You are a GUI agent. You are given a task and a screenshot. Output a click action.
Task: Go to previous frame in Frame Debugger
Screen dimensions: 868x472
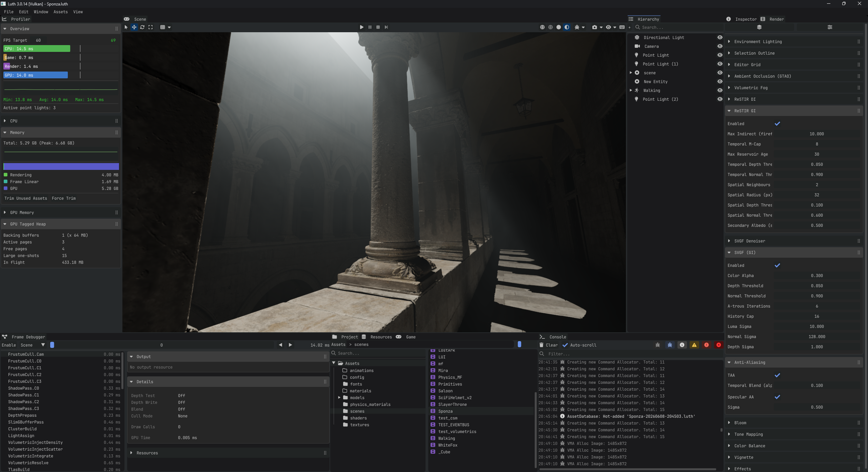click(280, 345)
